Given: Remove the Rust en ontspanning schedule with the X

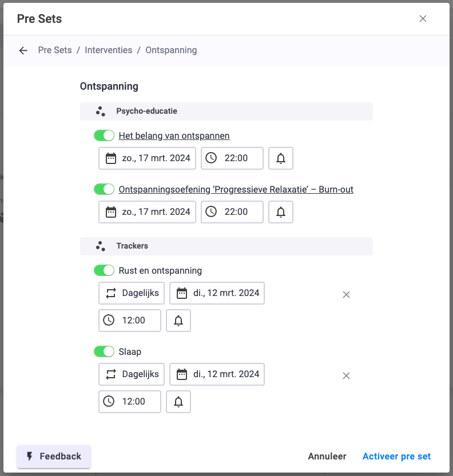Looking at the screenshot, I should click(x=346, y=294).
